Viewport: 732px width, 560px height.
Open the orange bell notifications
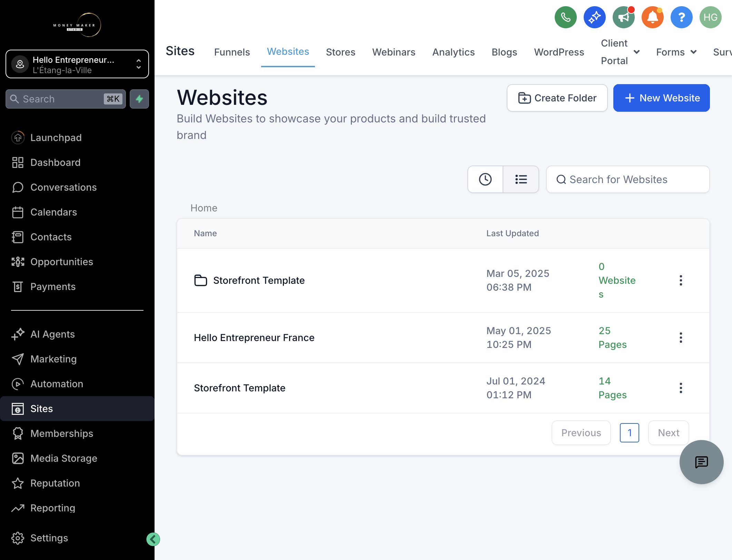[x=652, y=17]
